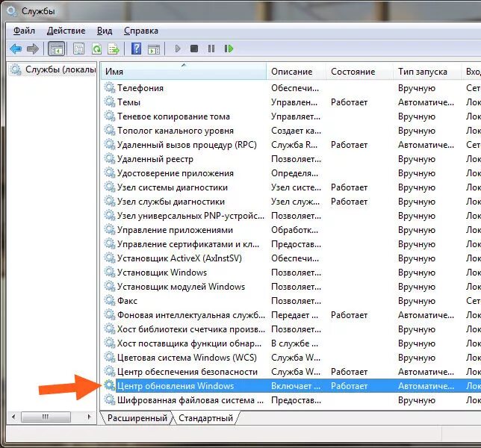Click Включает... description of Центр обновления
Viewport: 481px width, 448px height.
[x=296, y=386]
